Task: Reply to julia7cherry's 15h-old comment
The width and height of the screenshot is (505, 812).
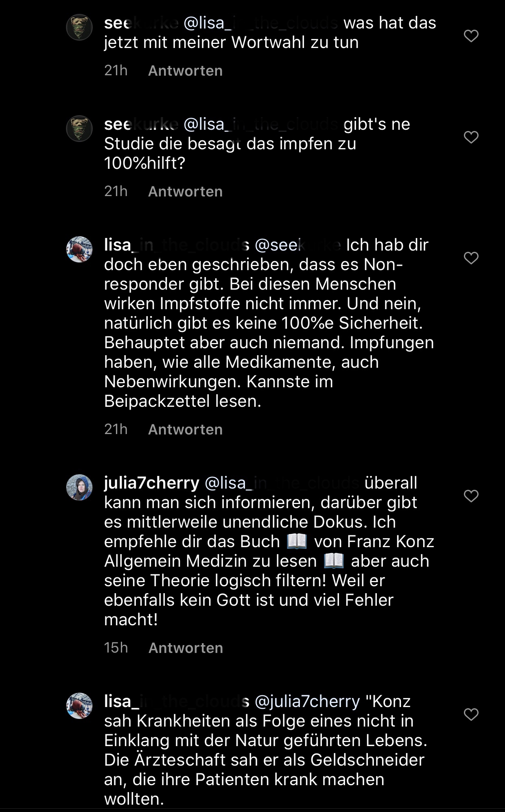Action: [x=186, y=648]
